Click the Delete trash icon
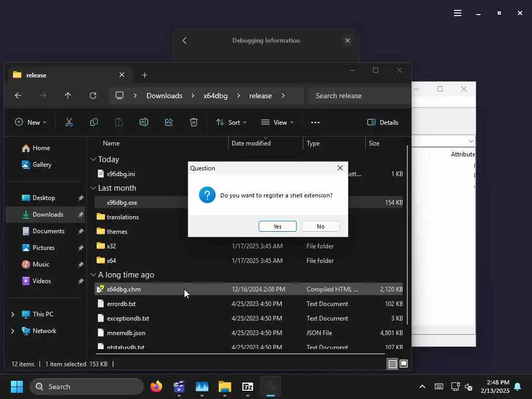Screen dimensions: 532x399 point(193,122)
